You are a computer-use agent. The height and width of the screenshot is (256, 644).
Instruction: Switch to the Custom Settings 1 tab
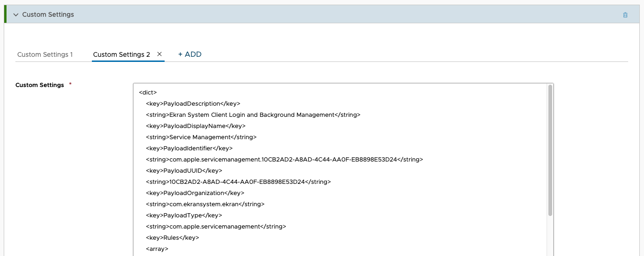45,54
